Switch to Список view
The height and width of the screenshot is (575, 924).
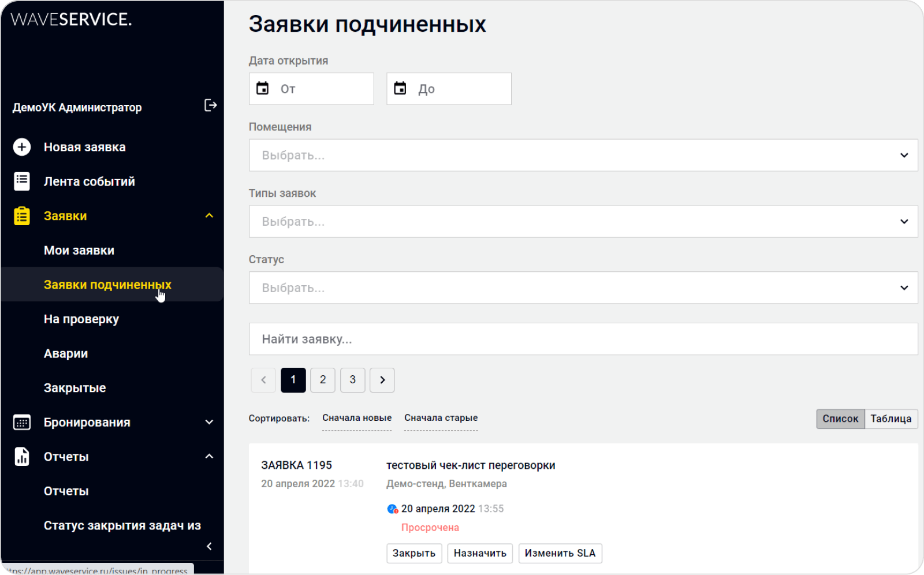[x=840, y=419]
